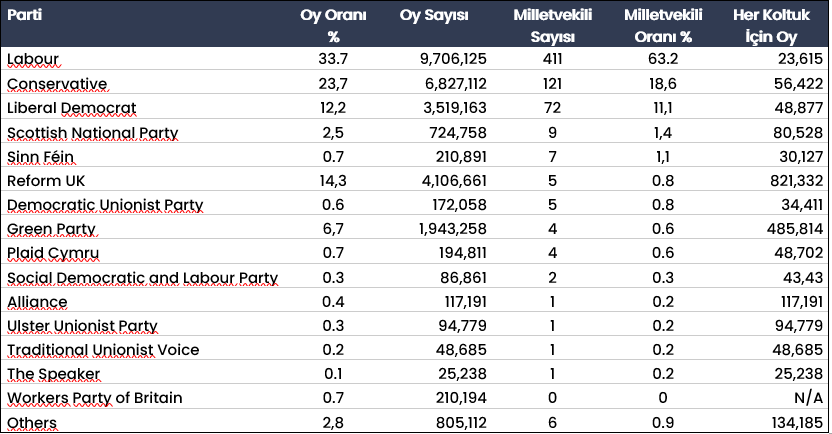The image size is (832, 434).
Task: Select the Liberal Democrat cell
Action: coord(71,107)
